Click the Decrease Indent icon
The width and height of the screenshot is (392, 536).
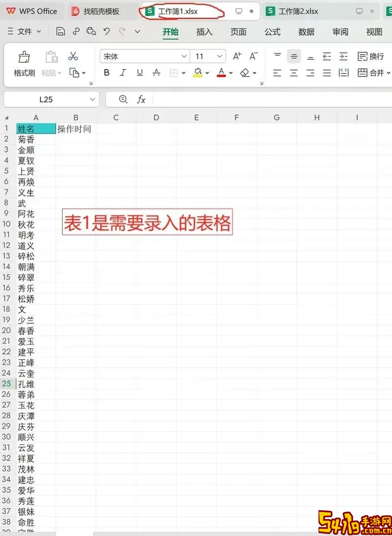[327, 56]
